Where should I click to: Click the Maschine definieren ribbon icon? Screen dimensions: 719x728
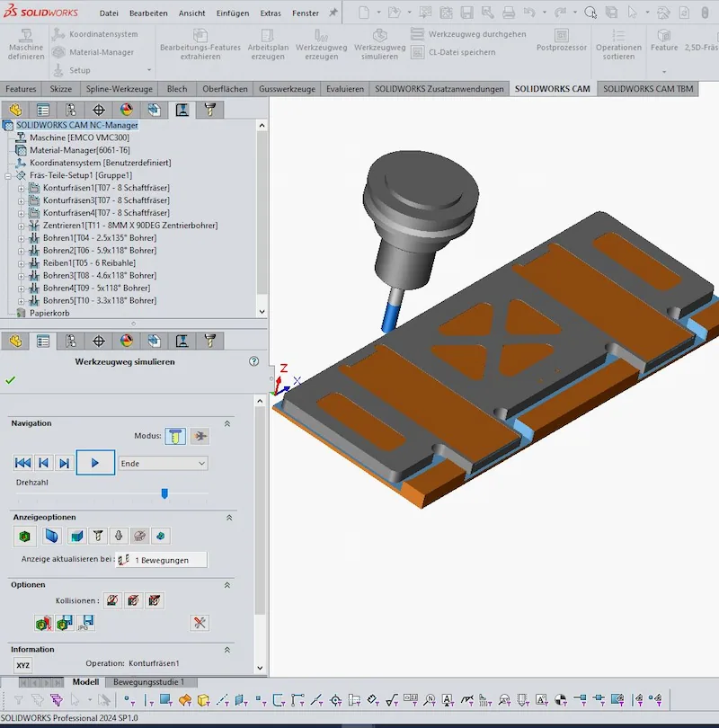pos(26,45)
